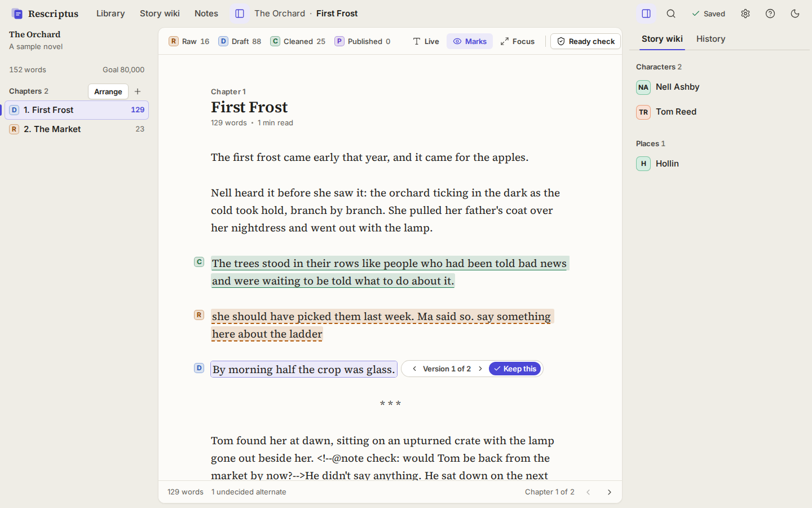Image resolution: width=812 pixels, height=508 pixels.
Task: Go to the previous chapter arrow
Action: [588, 492]
